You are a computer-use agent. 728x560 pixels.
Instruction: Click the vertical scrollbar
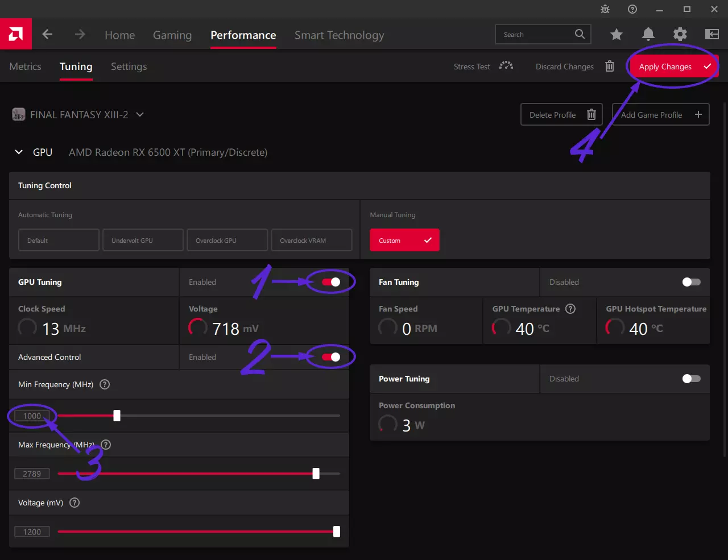coord(724,279)
